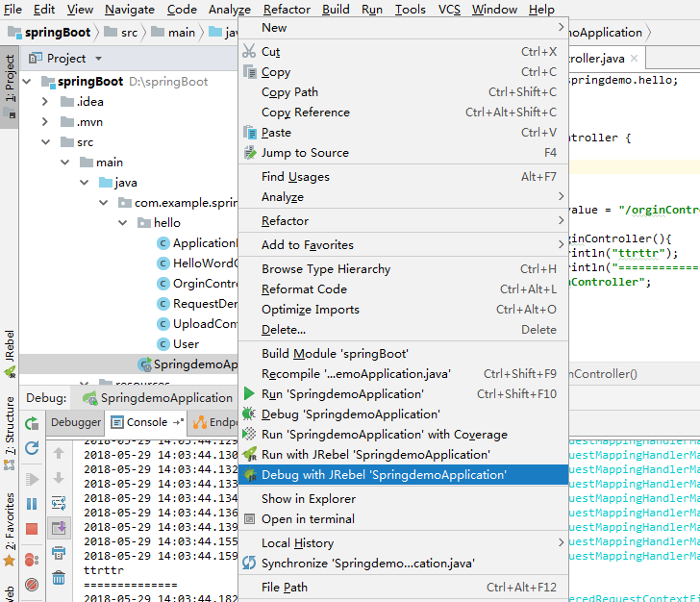Click the Resume Program icon in debug bar
The image size is (700, 602).
pos(32,479)
